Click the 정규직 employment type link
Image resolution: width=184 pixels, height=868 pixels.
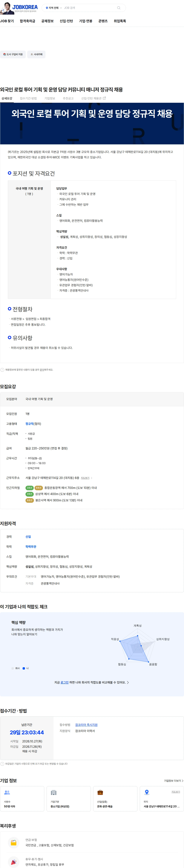click(x=29, y=424)
